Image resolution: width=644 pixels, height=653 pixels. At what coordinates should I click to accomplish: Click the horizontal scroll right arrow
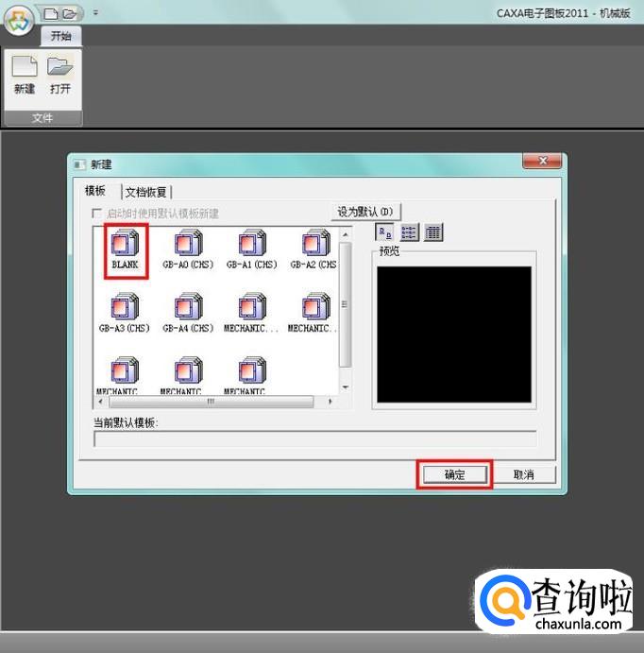click(x=330, y=402)
